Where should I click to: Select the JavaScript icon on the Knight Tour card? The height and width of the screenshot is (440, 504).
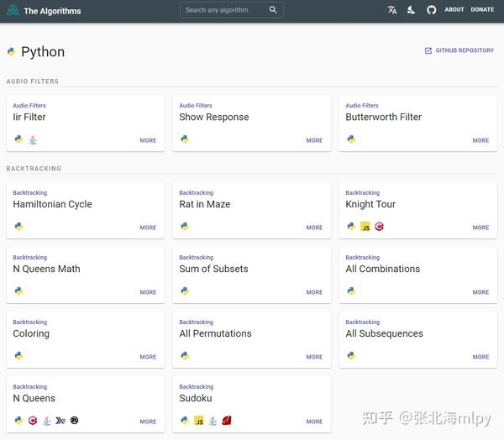tap(365, 227)
